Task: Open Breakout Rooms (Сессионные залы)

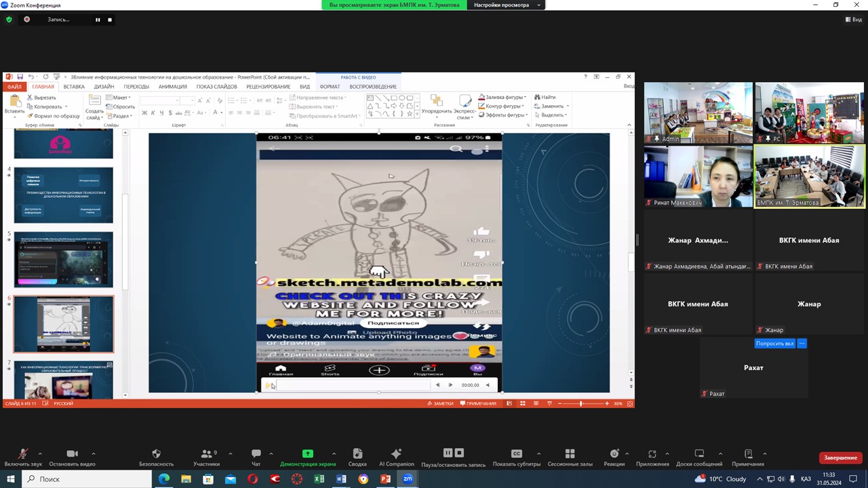Action: pos(570,454)
